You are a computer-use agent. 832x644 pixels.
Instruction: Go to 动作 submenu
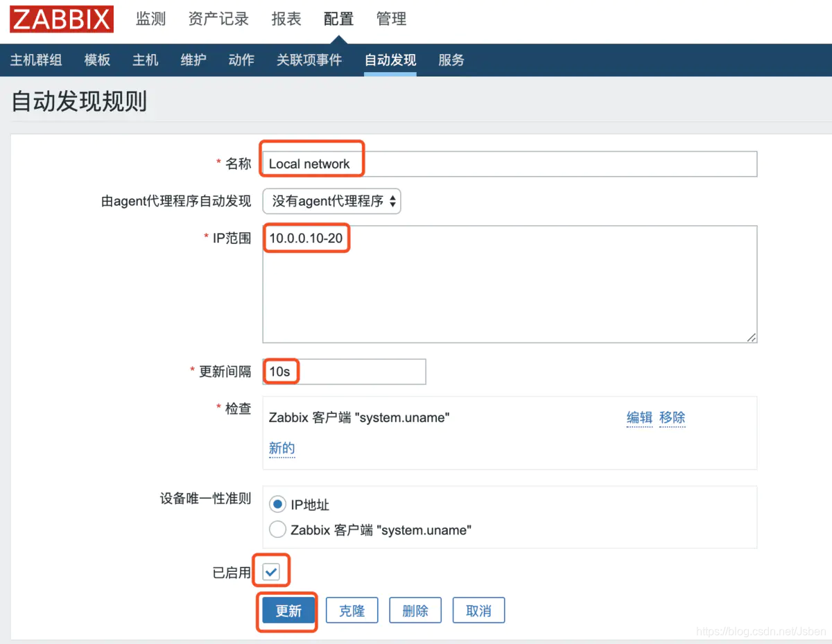[241, 60]
